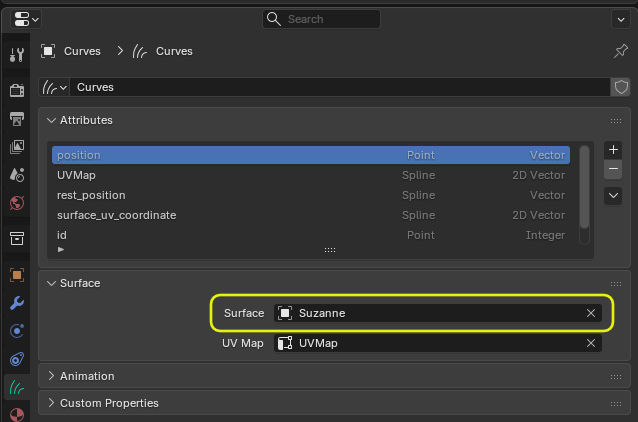Open the Physics properties tab

pos(16,331)
